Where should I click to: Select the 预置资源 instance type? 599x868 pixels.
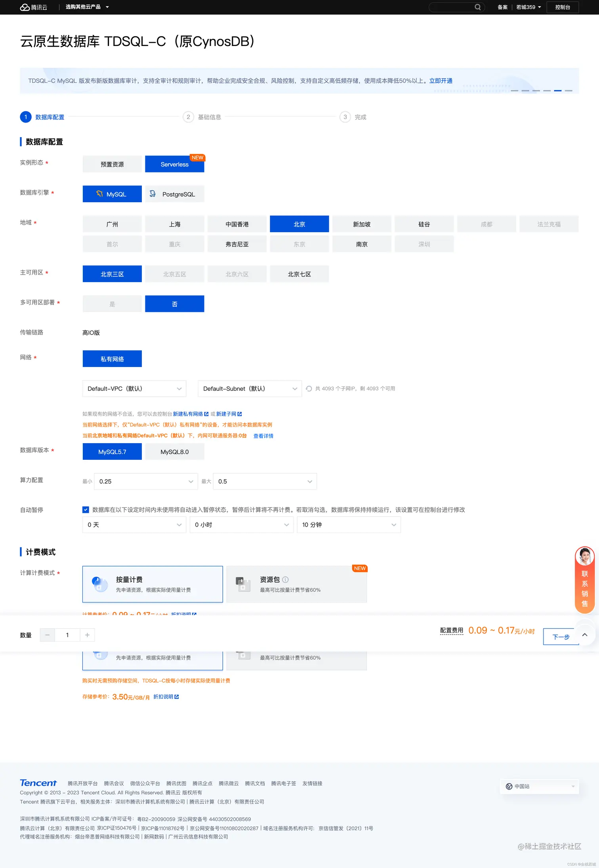[112, 164]
